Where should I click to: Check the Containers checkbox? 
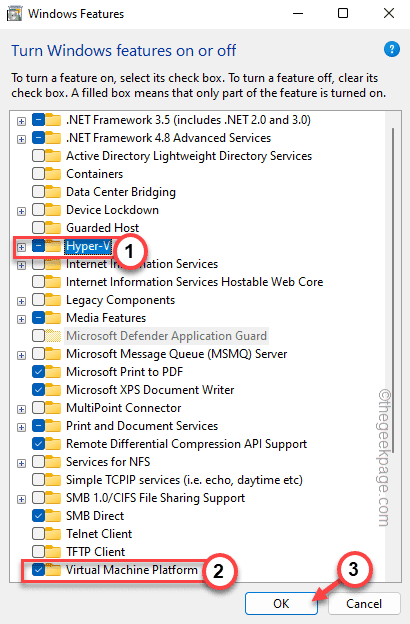pyautogui.click(x=38, y=174)
